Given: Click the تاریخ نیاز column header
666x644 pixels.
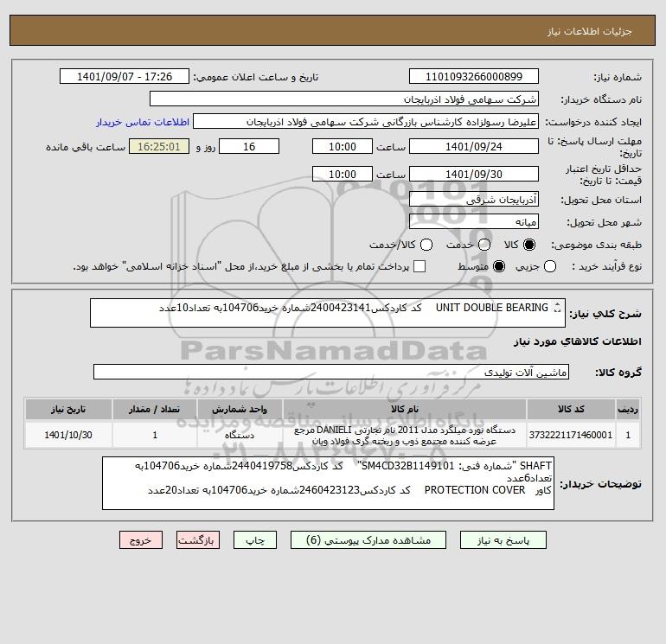Looking at the screenshot, I should coord(68,409).
